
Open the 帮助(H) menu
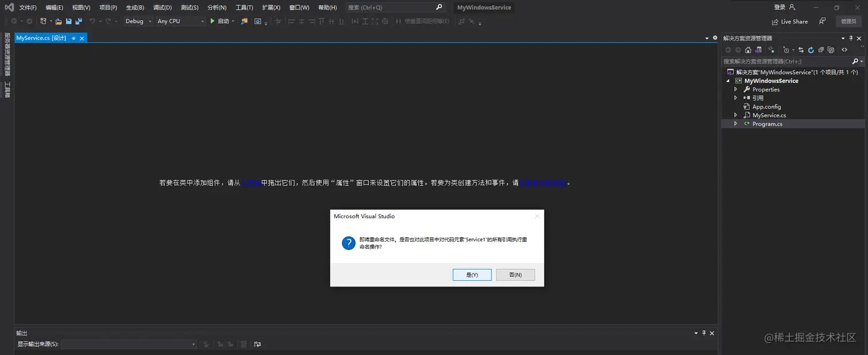[327, 7]
